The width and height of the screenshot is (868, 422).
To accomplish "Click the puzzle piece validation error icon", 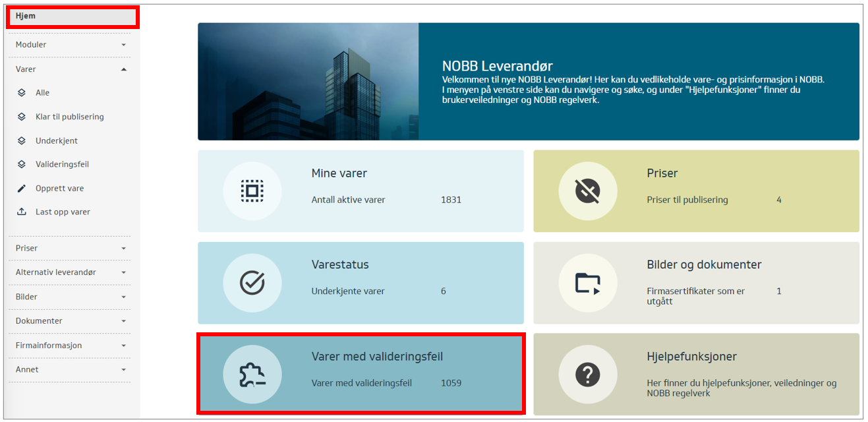I will [252, 375].
